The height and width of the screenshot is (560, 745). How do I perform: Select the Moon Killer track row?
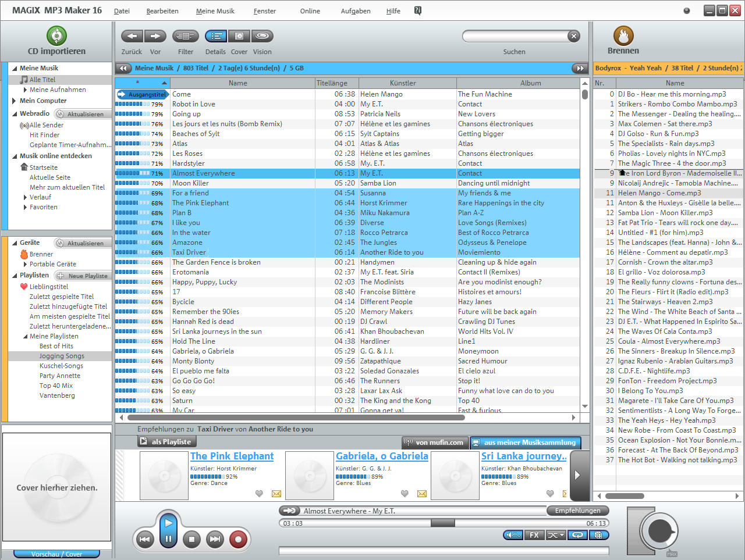[347, 183]
